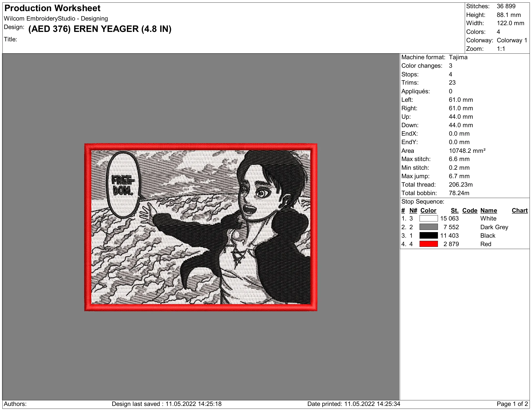Click the stitch count '11 403' for Black
This screenshot has width=532, height=411.
450,235
